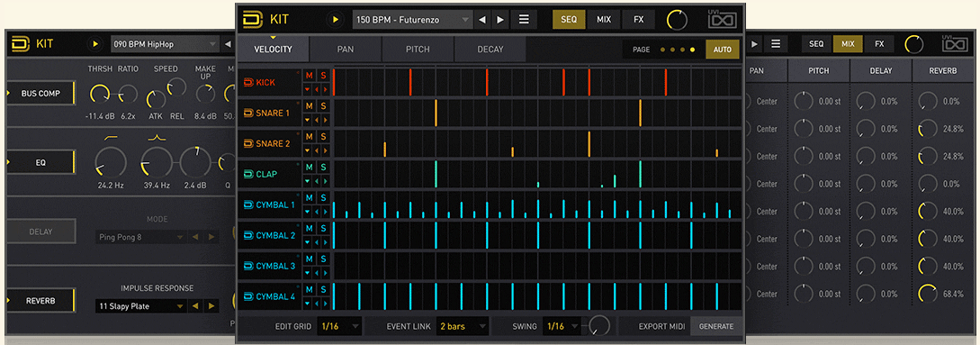Solo the SNARE 1 track
The image size is (980, 345).
[x=323, y=106]
